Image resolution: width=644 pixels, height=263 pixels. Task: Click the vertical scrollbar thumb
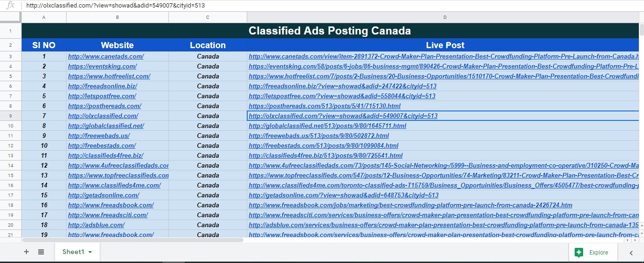click(641, 30)
